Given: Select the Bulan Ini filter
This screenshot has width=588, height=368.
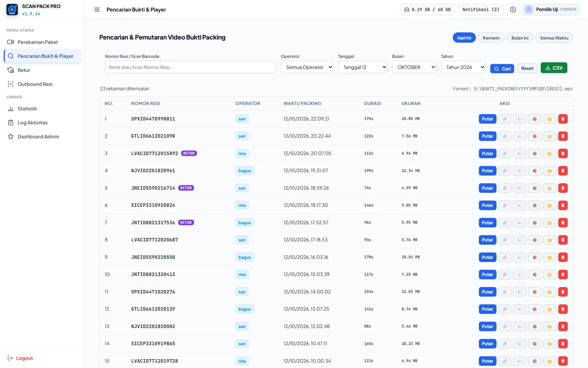Looking at the screenshot, I should click(x=520, y=38).
